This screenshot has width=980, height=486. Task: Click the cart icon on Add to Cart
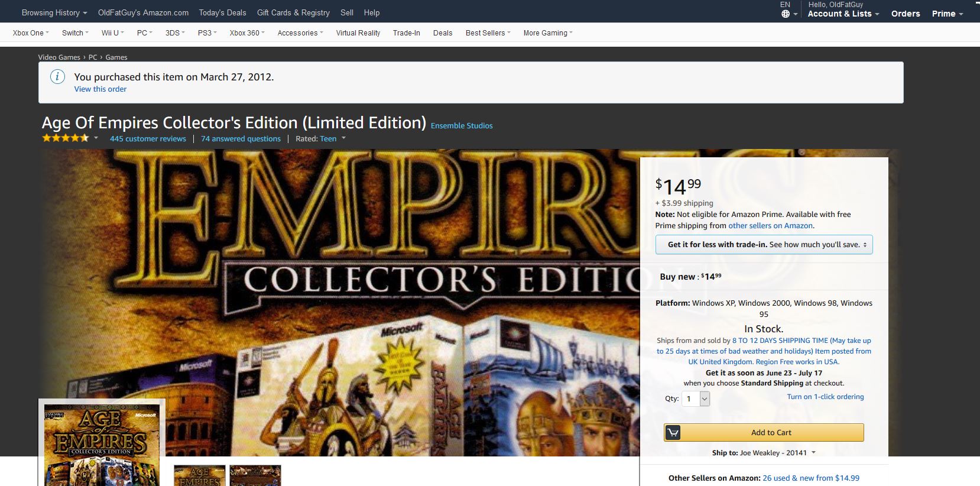673,432
